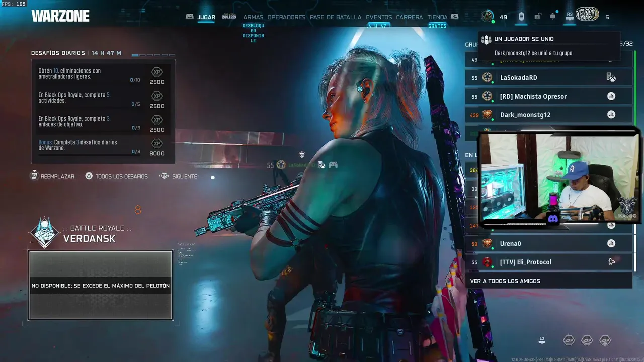Viewport: 644px width, 362px height.
Task: Select friend LaSokadaRD
Action: (548, 78)
